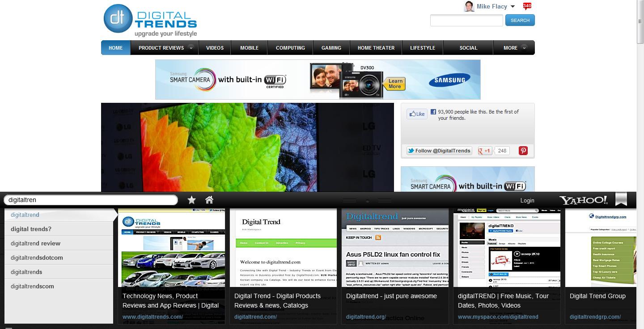
Task: Click the Yahoo! logo on the toolbar
Action: pos(583,200)
